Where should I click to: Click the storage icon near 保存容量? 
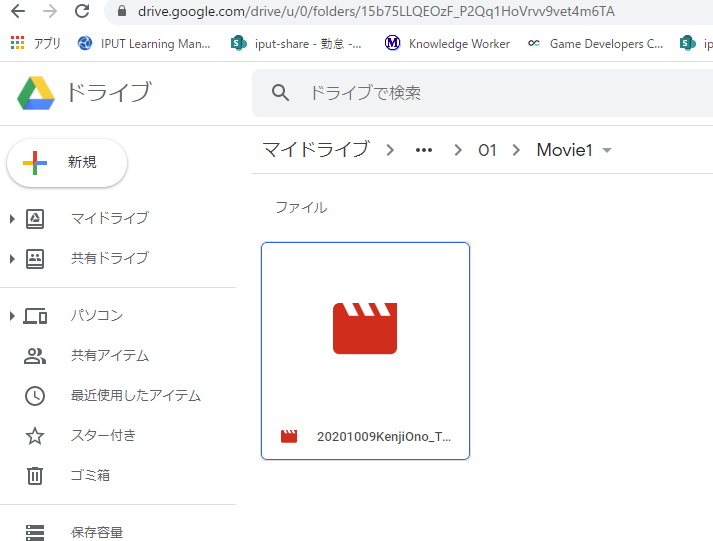(35, 533)
